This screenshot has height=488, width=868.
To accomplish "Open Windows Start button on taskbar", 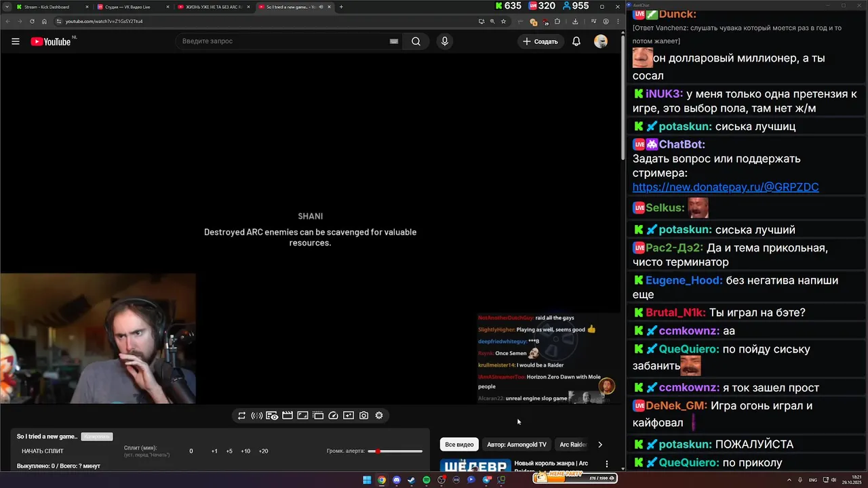I will pyautogui.click(x=367, y=480).
